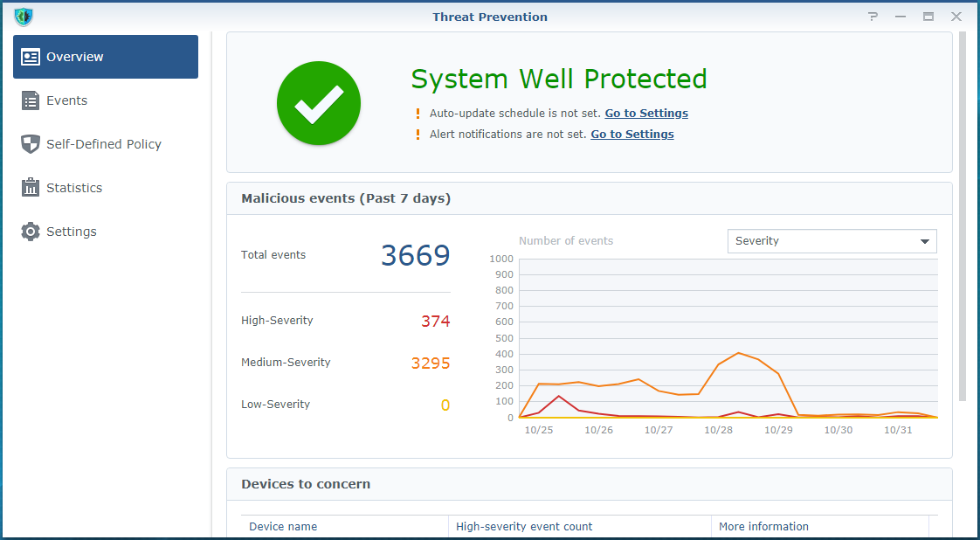
Task: Click the High-severity event count column header
Action: (524, 527)
